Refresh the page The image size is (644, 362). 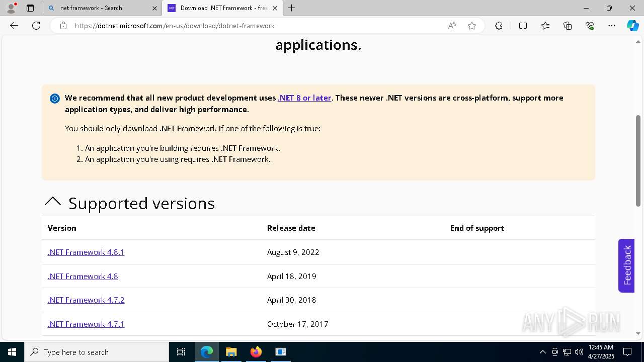tap(36, 26)
